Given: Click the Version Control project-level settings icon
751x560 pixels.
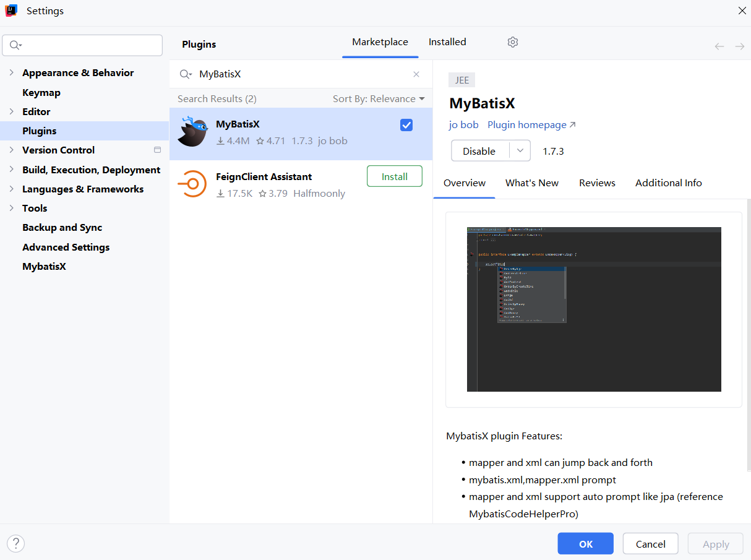Looking at the screenshot, I should 157,150.
